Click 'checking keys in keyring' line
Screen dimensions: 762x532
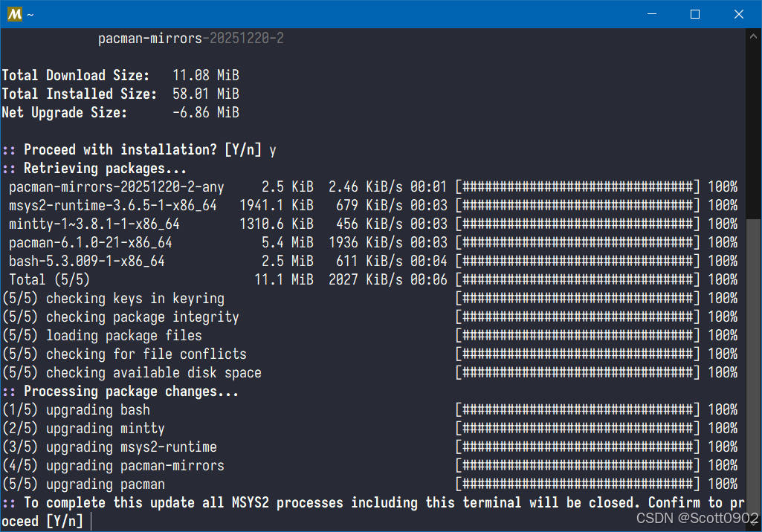tap(114, 298)
